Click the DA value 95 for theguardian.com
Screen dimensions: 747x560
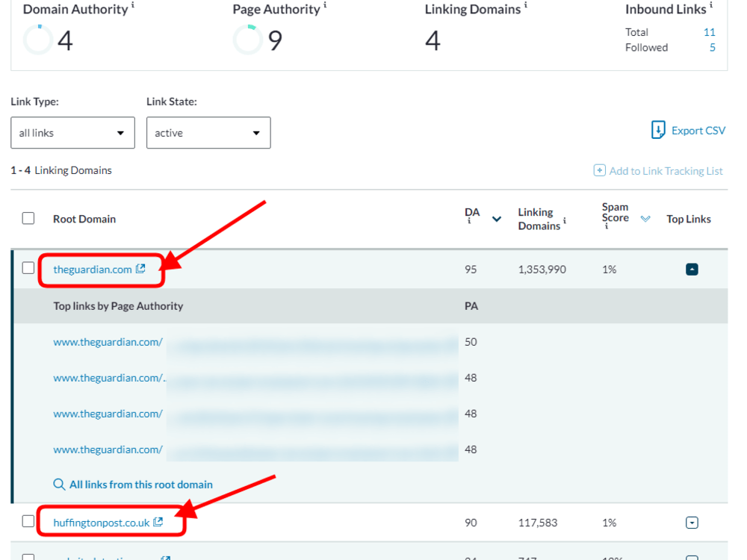coord(471,270)
